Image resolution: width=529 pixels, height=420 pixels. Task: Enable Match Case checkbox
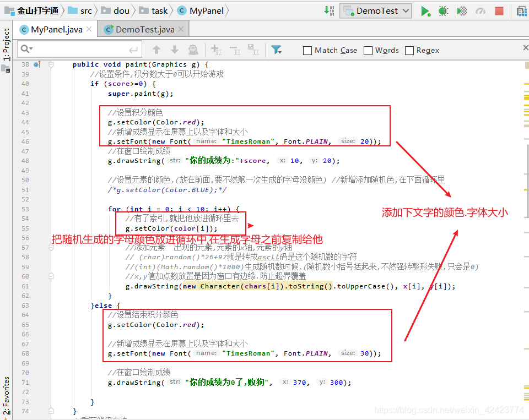[307, 51]
